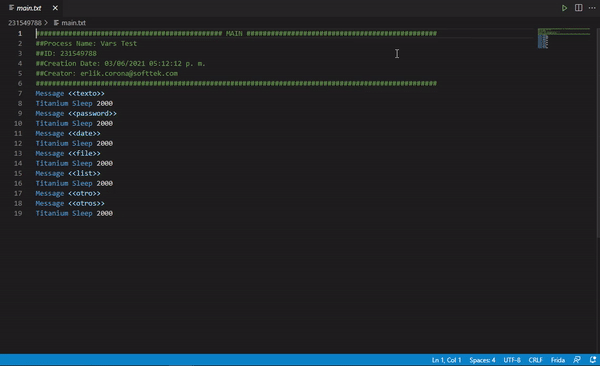Click the '##Creation Date' comment line
This screenshot has width=600, height=366.
[121, 64]
